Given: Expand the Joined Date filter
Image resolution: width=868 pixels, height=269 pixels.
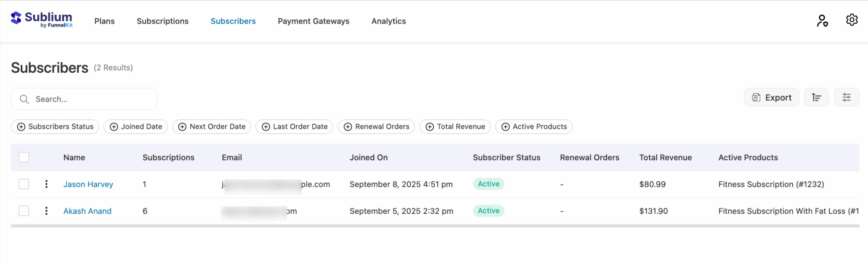Looking at the screenshot, I should click(136, 127).
